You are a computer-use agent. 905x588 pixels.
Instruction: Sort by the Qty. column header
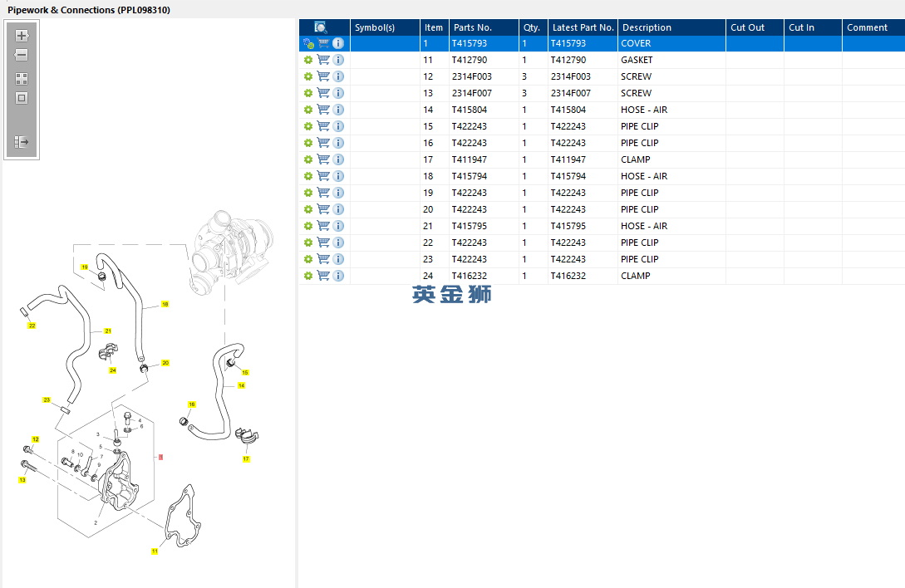(534, 27)
